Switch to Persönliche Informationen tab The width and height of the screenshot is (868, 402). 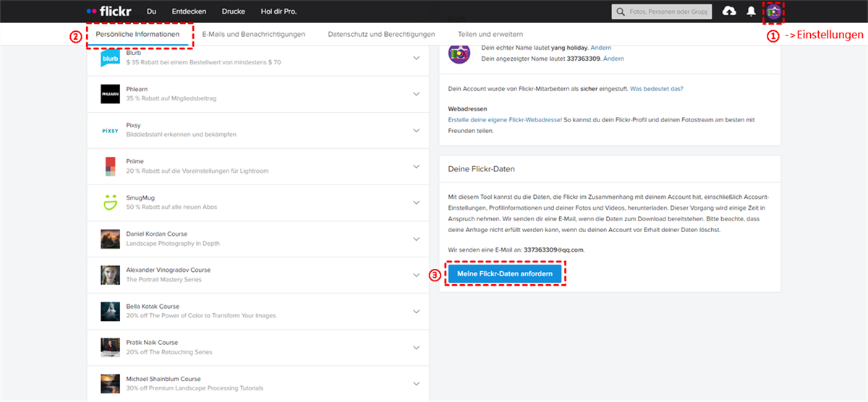(137, 34)
